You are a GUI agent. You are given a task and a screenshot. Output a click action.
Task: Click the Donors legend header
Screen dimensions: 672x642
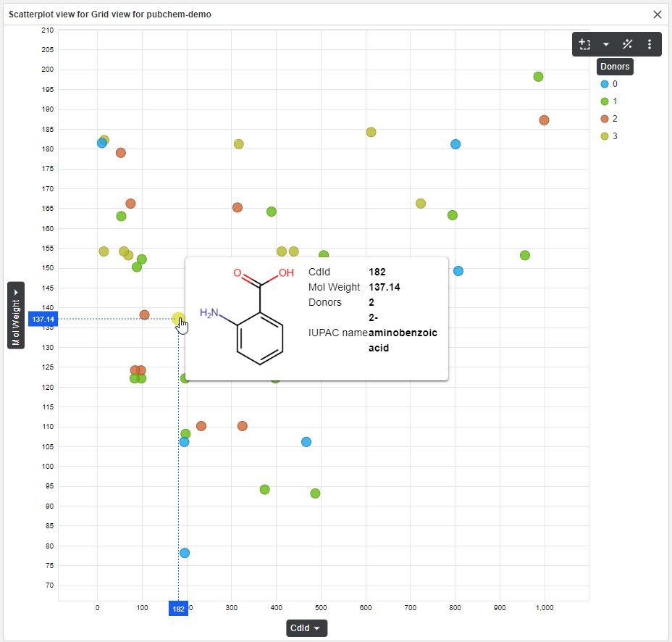click(x=614, y=67)
